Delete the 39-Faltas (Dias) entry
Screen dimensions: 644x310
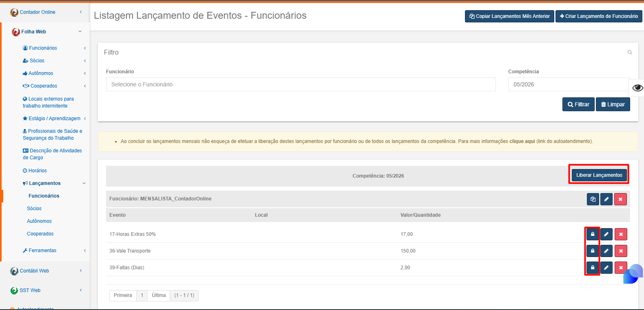[621, 268]
